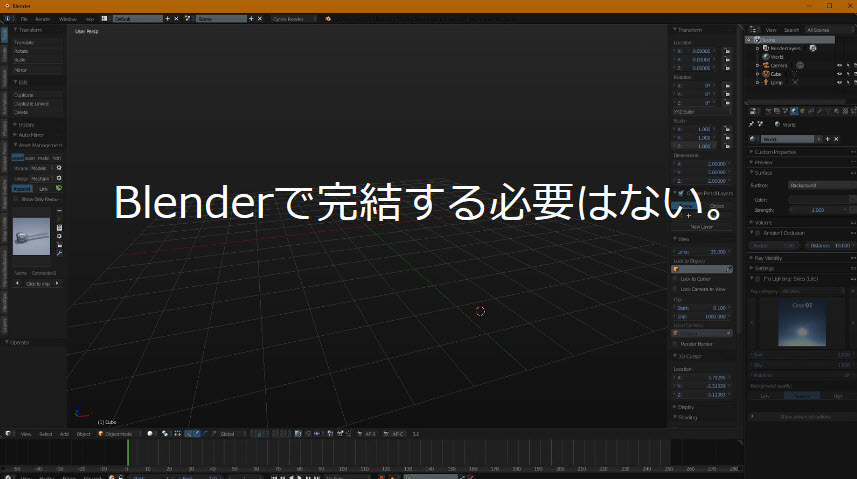Screen dimensions: 857x479
Task: Toggle the translate manipulator arrow icon
Action: (x=197, y=434)
